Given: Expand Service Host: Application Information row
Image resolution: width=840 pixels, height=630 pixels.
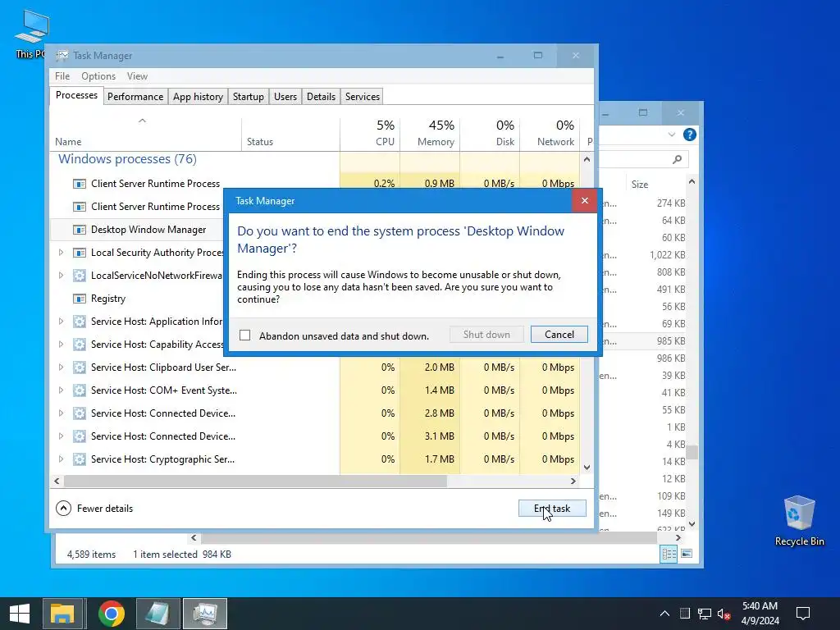Looking at the screenshot, I should coord(61,322).
